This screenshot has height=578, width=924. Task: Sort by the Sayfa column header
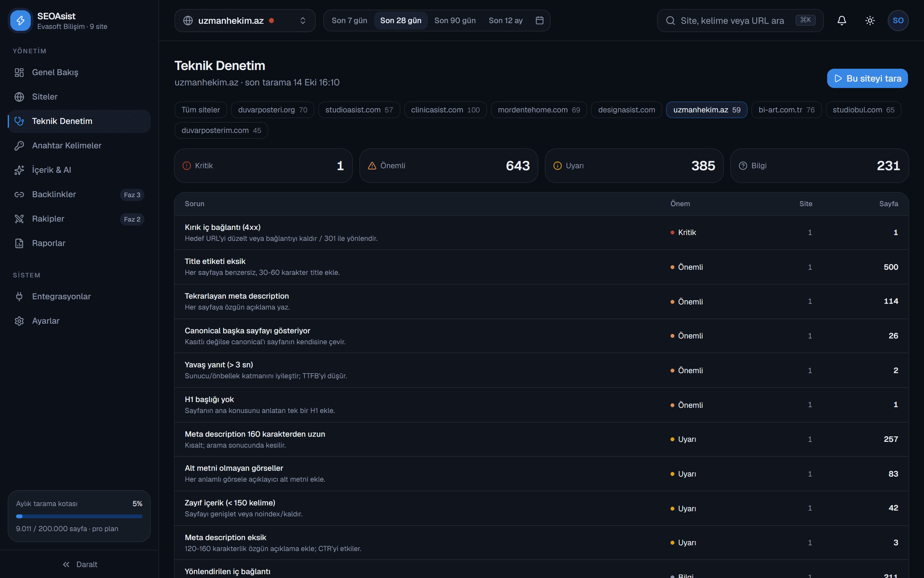888,204
